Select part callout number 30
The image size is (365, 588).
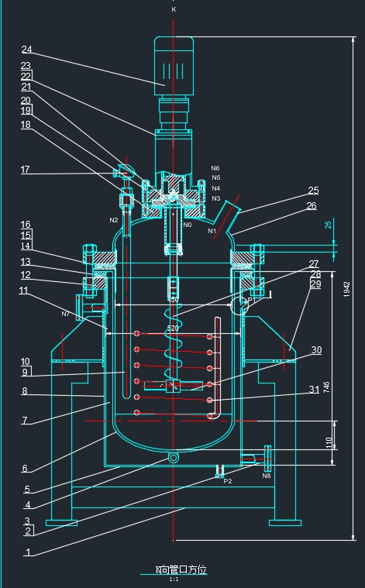[317, 350]
